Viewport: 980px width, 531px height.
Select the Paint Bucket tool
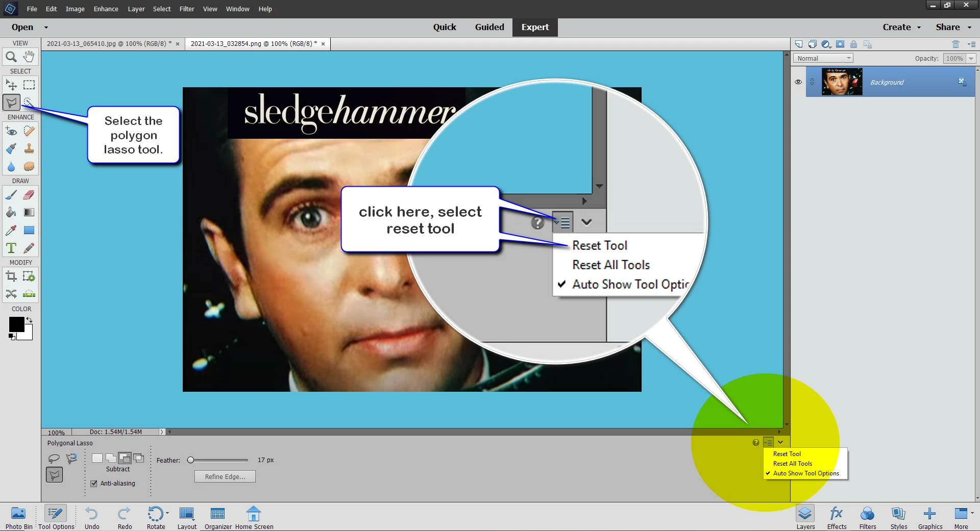click(x=11, y=212)
